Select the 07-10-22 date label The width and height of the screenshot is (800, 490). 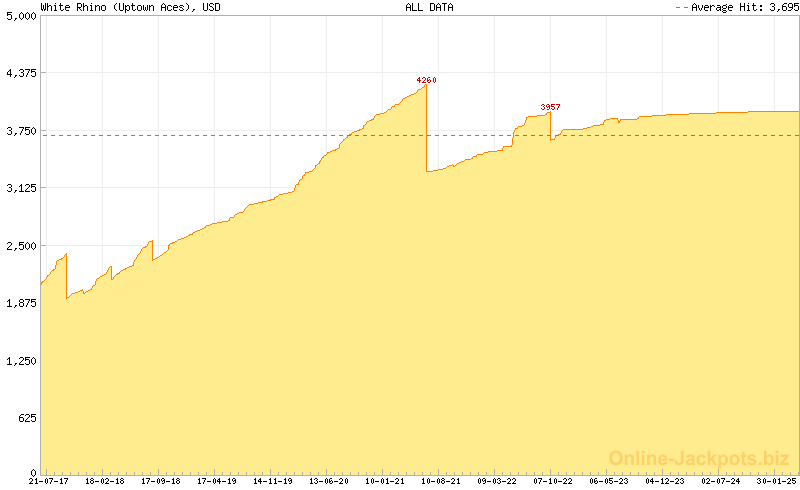coord(552,481)
